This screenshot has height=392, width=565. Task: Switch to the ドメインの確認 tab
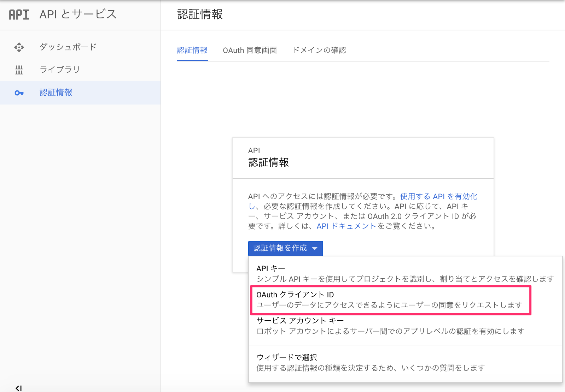[x=319, y=51]
